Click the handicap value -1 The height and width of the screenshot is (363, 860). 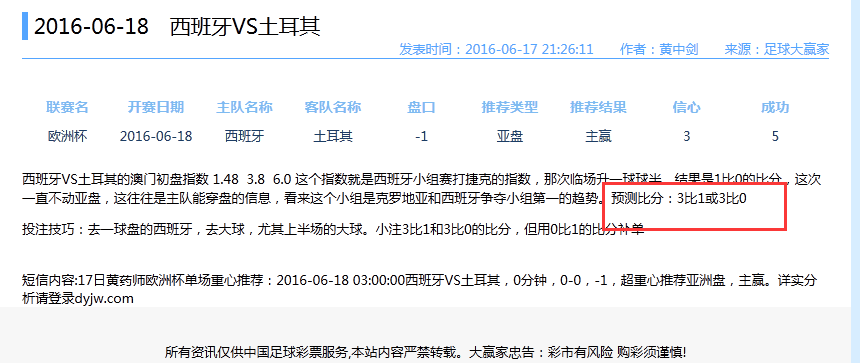click(421, 136)
